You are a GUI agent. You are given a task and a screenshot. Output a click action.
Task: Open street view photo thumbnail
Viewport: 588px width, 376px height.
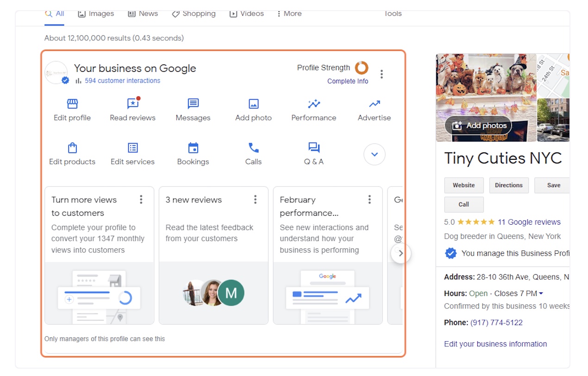tap(553, 120)
